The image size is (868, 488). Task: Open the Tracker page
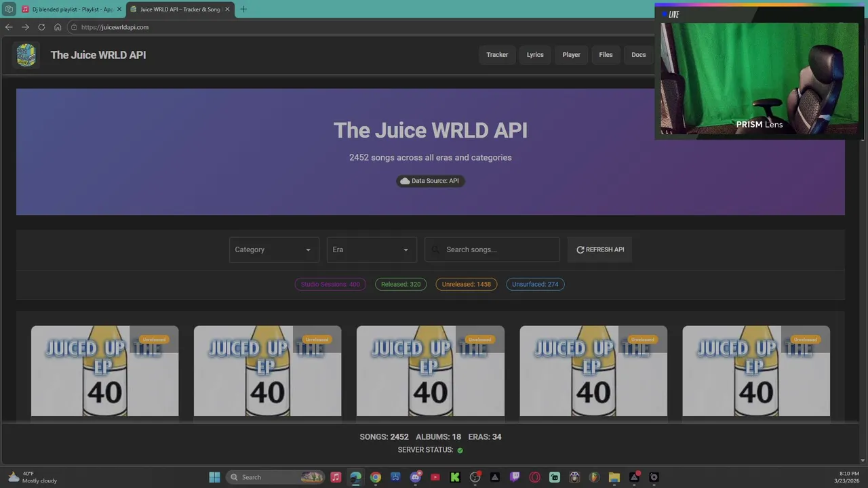point(497,55)
